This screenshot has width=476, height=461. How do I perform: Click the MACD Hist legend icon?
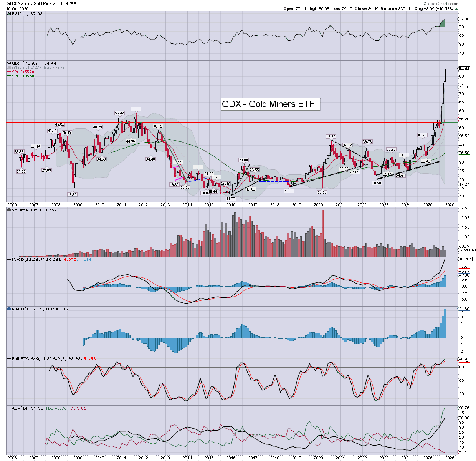tap(9, 309)
